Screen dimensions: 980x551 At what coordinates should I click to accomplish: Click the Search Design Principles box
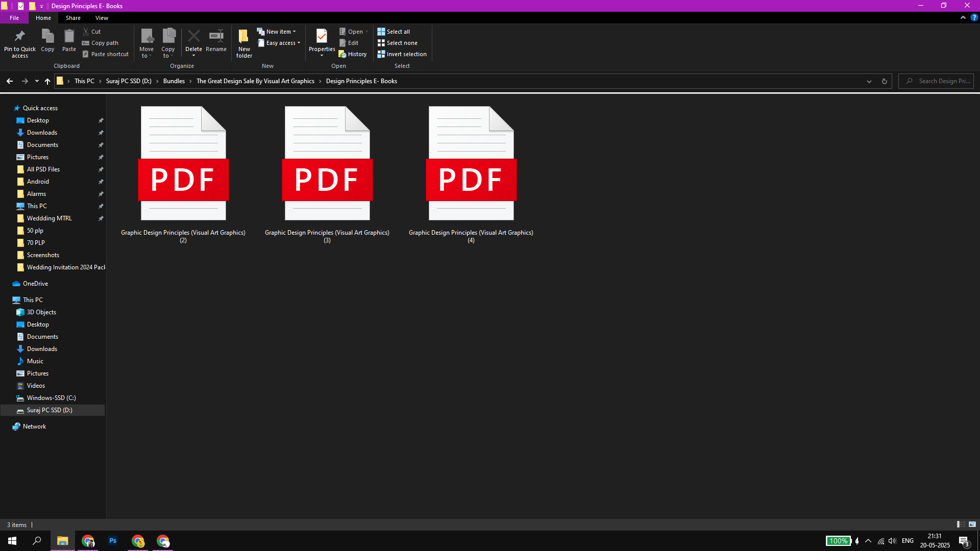click(x=936, y=81)
